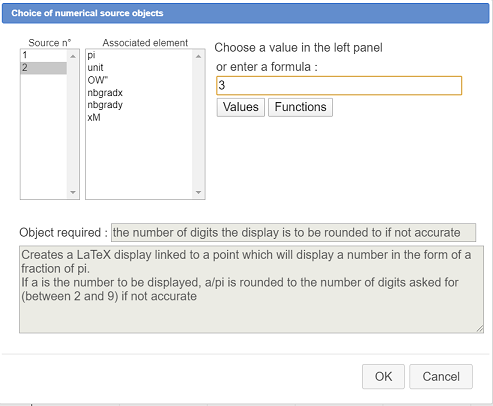Viewport: 493px width, 406px height.
Task: Select source number 1 in list
Action: (44, 55)
